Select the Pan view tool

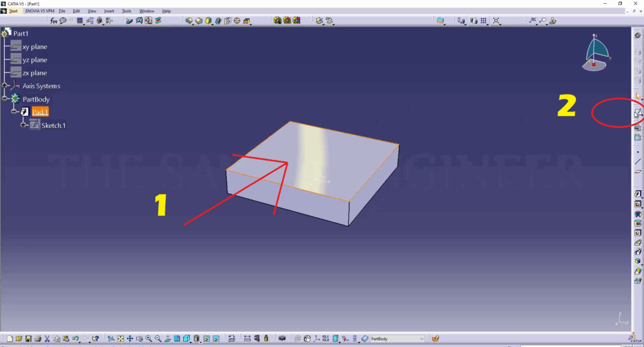[130, 339]
